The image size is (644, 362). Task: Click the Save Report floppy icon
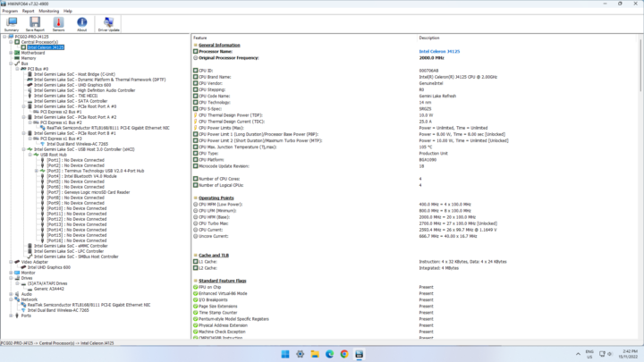[35, 24]
